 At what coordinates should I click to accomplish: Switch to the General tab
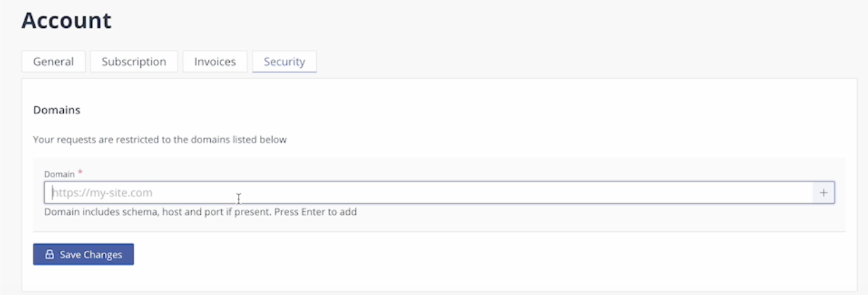point(53,61)
